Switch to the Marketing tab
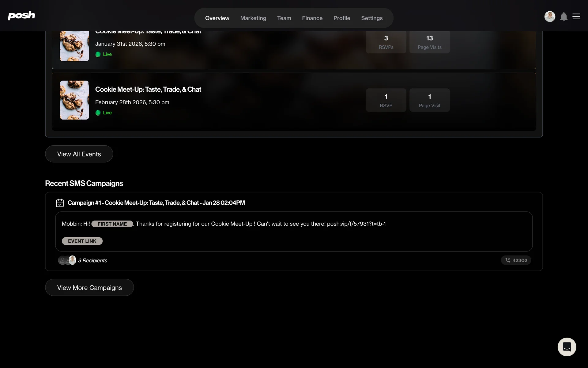Viewport: 588px width, 368px height. pos(253,18)
